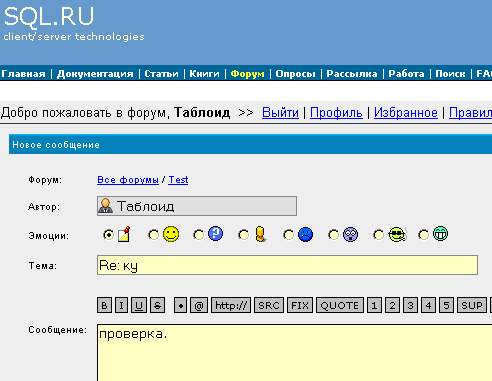492x381 pixels.
Task: Open the Главная navigation item
Action: pyautogui.click(x=23, y=74)
